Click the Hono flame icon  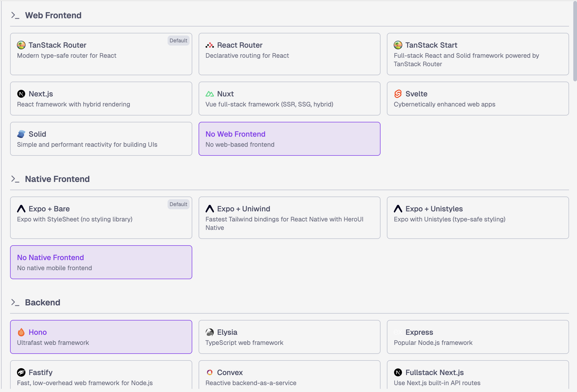[21, 332]
